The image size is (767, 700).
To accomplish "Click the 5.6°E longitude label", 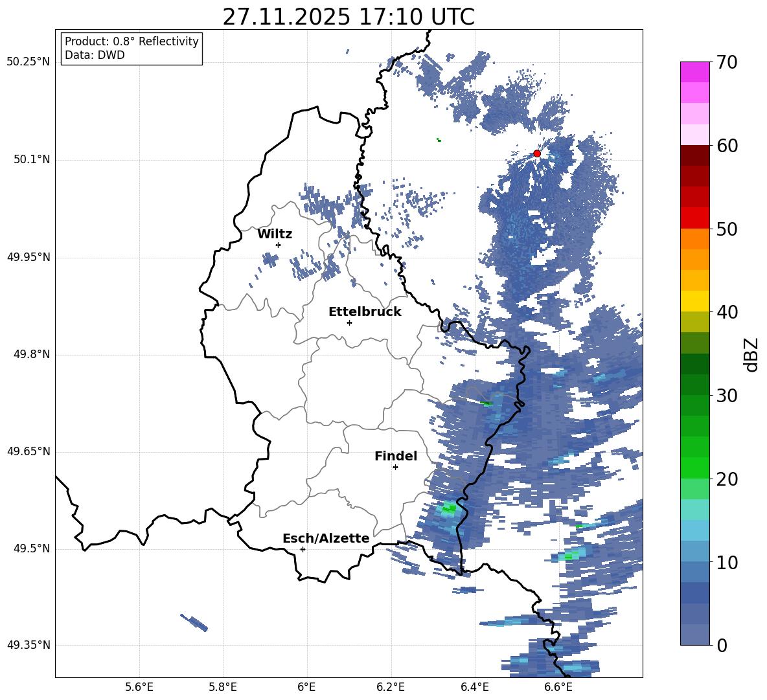I will click(139, 687).
